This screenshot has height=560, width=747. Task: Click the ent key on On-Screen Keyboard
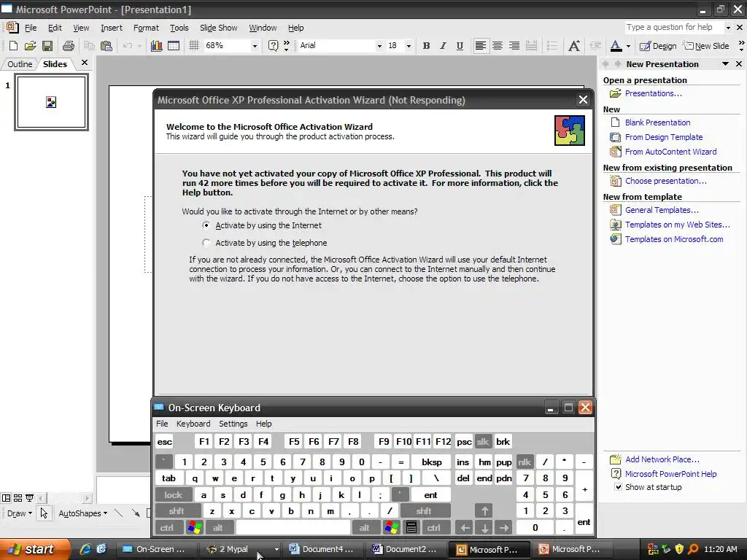pyautogui.click(x=430, y=495)
